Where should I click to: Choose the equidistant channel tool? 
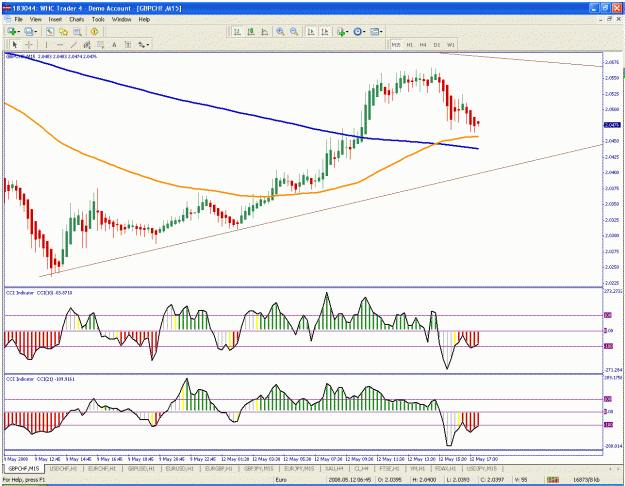(87, 45)
